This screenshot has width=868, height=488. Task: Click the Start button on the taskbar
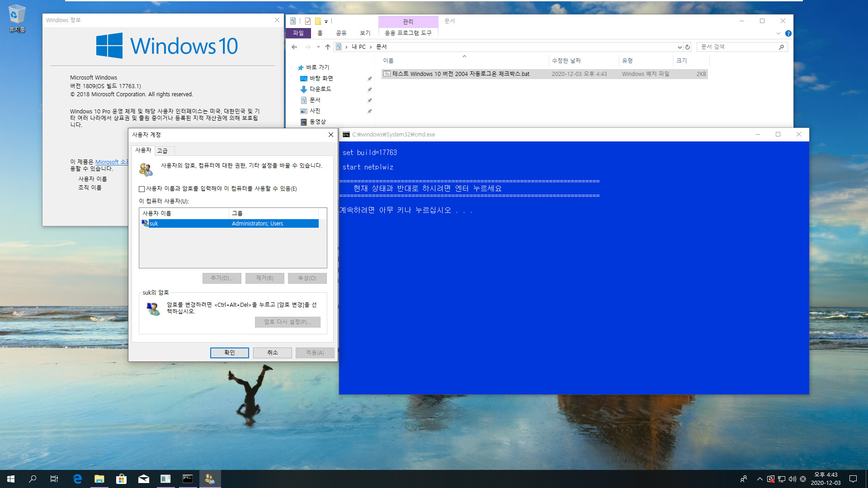click(x=11, y=479)
